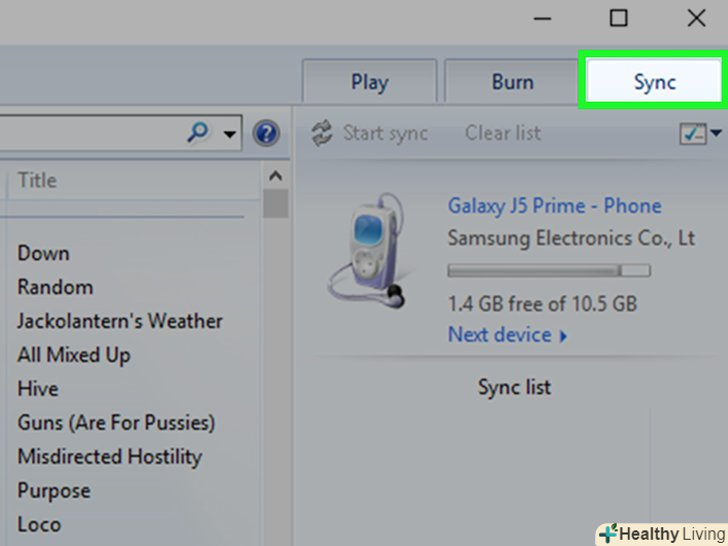Click the Sync list heading
Screen dimensions: 728x546
514,387
